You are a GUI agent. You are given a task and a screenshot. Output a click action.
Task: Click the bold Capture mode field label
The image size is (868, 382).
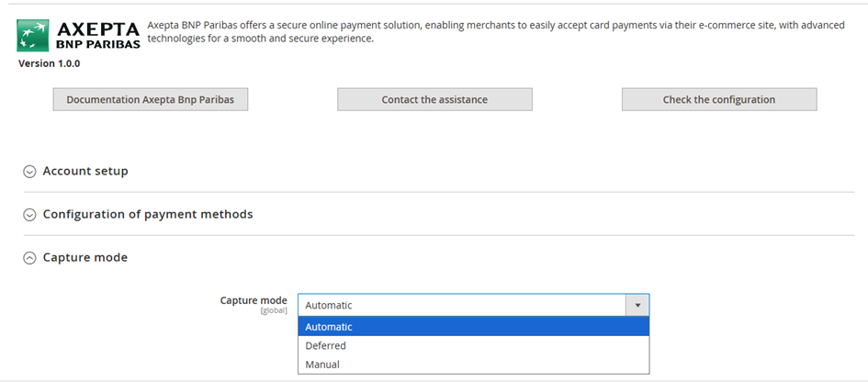tap(254, 300)
